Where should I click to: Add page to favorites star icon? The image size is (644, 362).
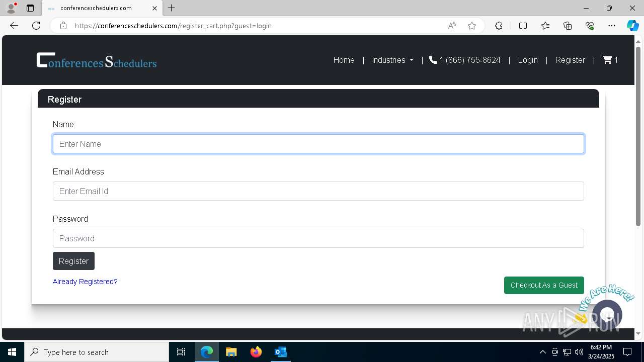pyautogui.click(x=472, y=26)
